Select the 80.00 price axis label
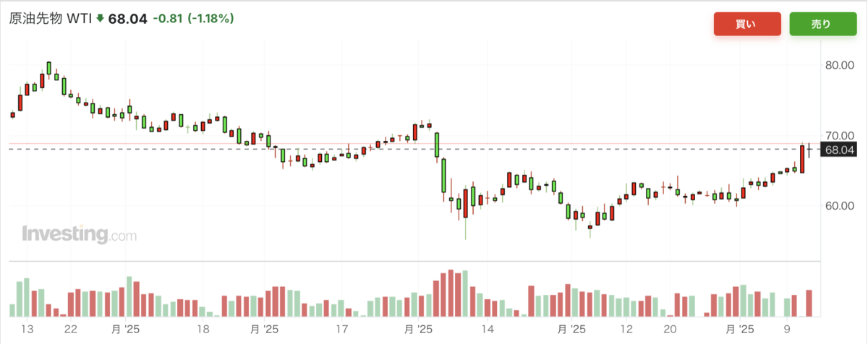Screen dimensions: 868x344 coord(841,64)
